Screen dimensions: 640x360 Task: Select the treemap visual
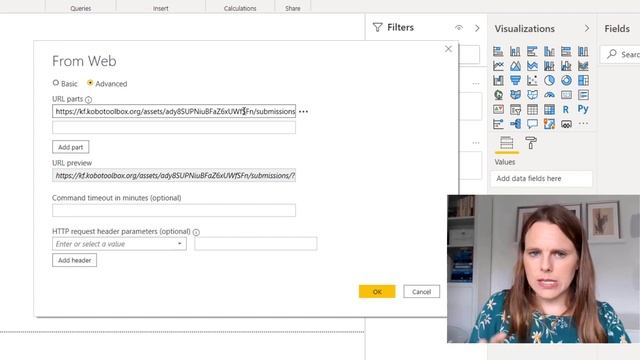(583, 80)
